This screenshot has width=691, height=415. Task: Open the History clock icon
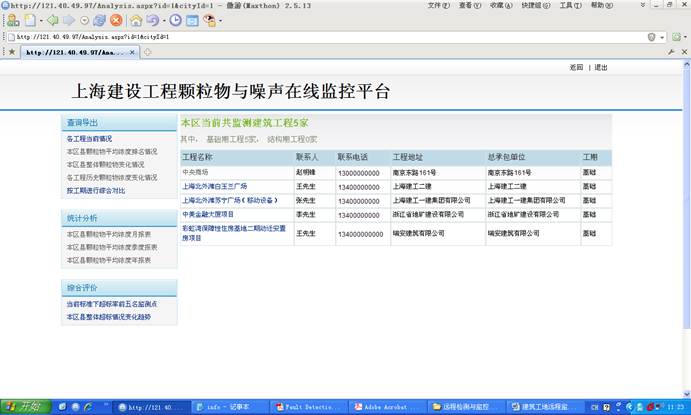(x=176, y=20)
